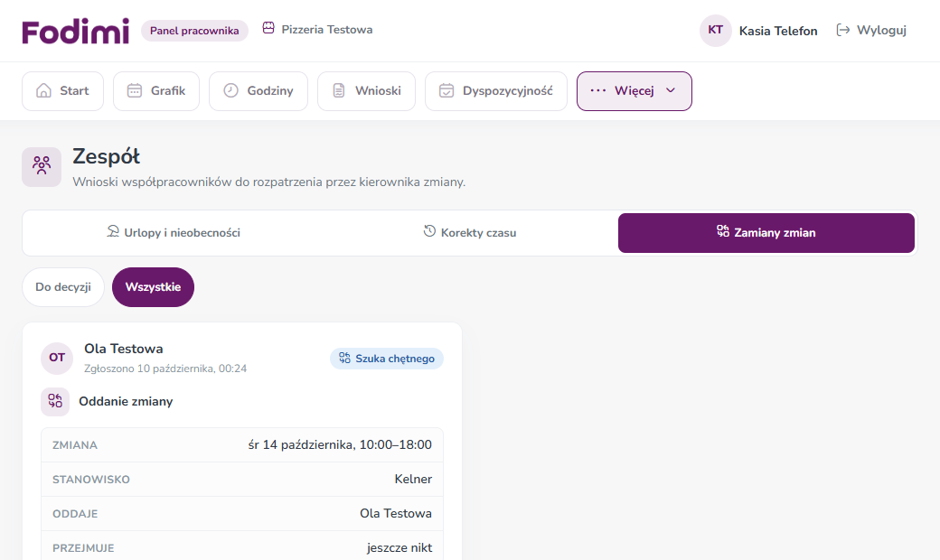Click the jeszcze nikt value
Image resolution: width=940 pixels, height=560 pixels.
click(399, 547)
